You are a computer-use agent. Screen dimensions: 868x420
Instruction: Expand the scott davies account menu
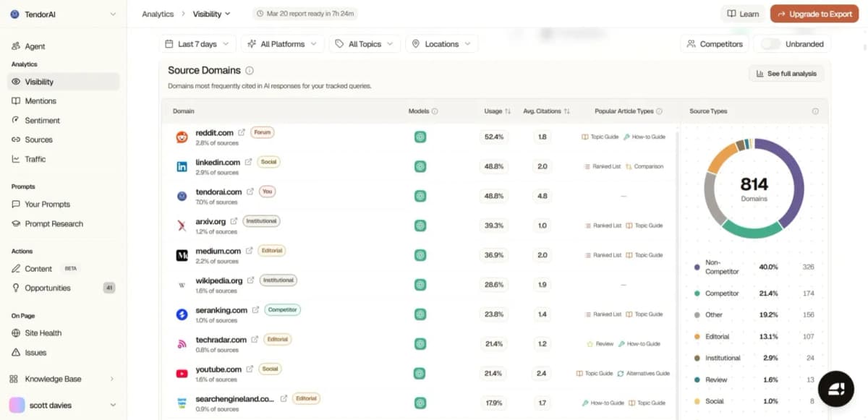click(62, 406)
